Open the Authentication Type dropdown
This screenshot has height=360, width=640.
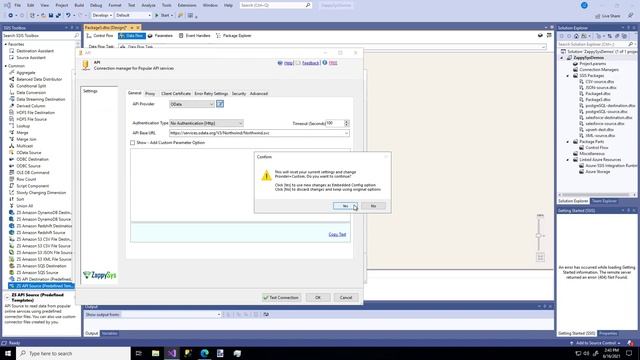(206, 123)
